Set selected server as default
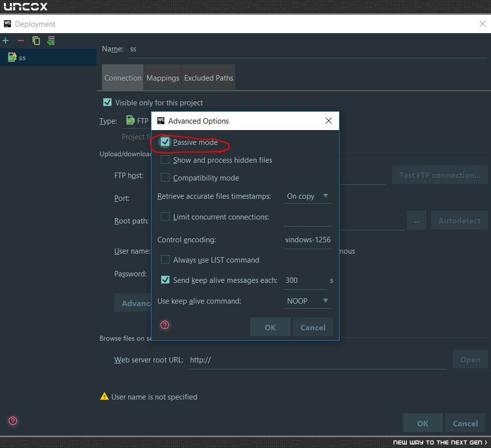The image size is (491, 448). pos(50,41)
